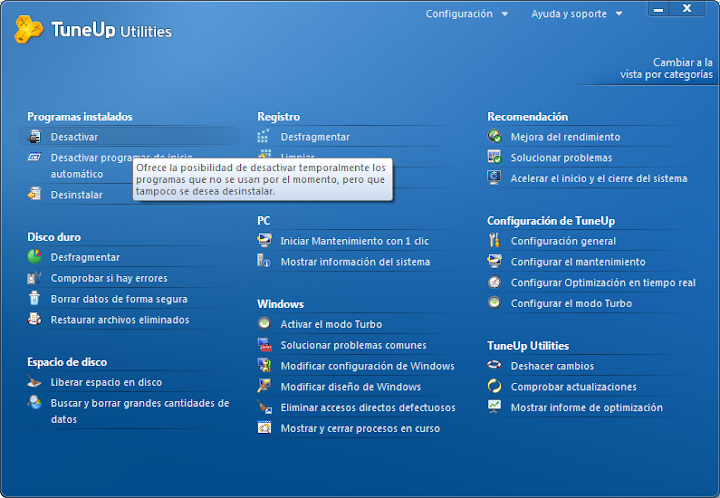Open Desfragmentar under Disco duro
This screenshot has height=498, width=720.
click(85, 257)
